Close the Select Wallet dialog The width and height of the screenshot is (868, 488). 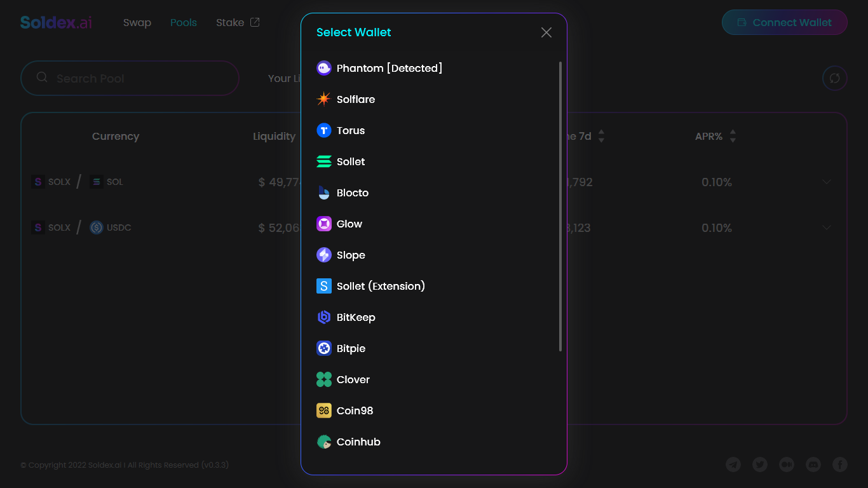tap(546, 32)
